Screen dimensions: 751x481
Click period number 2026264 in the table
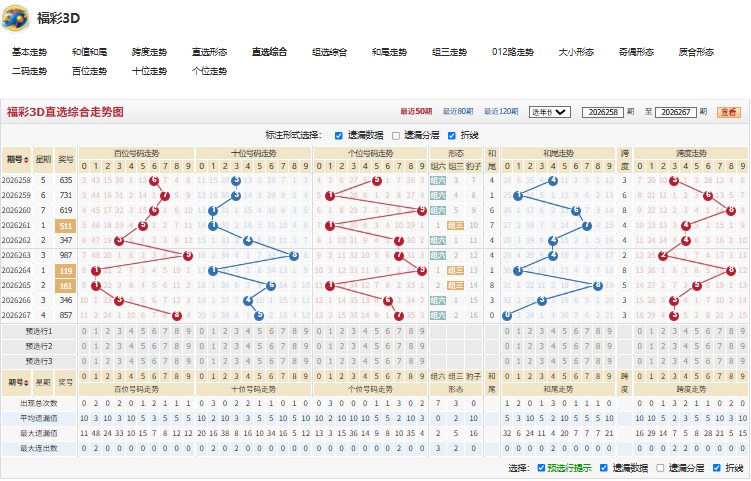(16, 270)
